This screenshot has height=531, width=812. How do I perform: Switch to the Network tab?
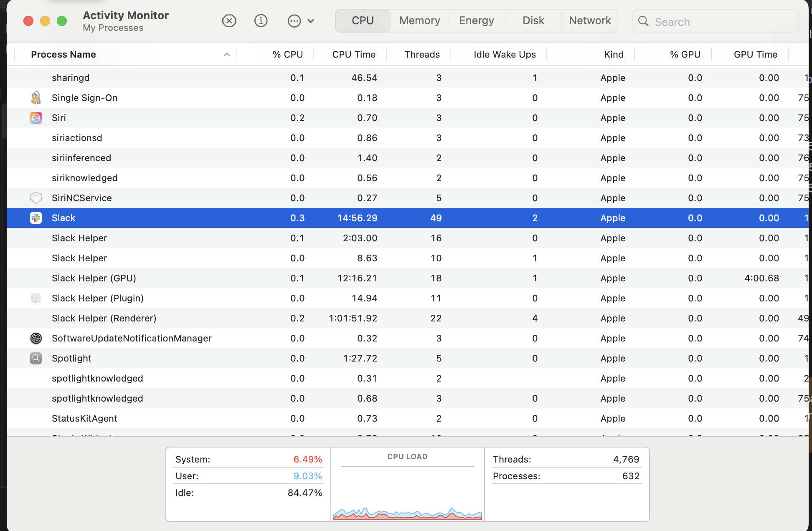[589, 20]
